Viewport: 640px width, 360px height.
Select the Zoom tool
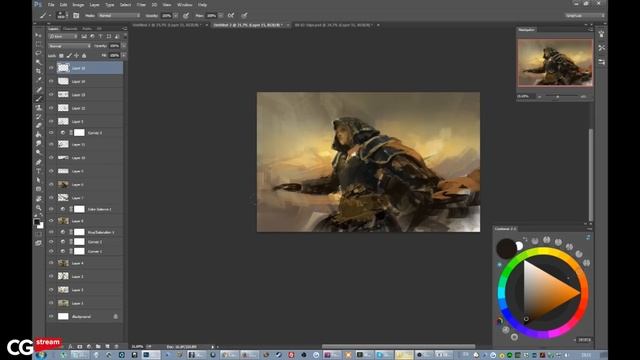39,207
